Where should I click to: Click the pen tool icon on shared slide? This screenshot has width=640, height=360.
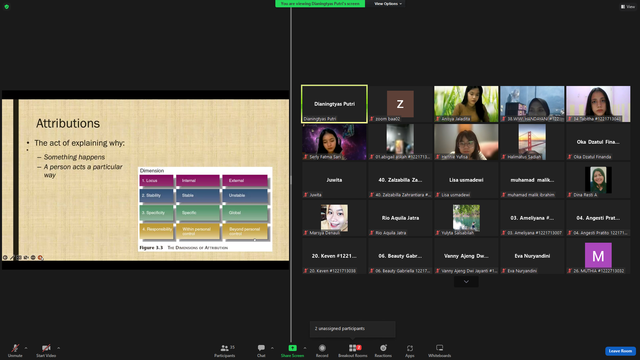coord(12,258)
